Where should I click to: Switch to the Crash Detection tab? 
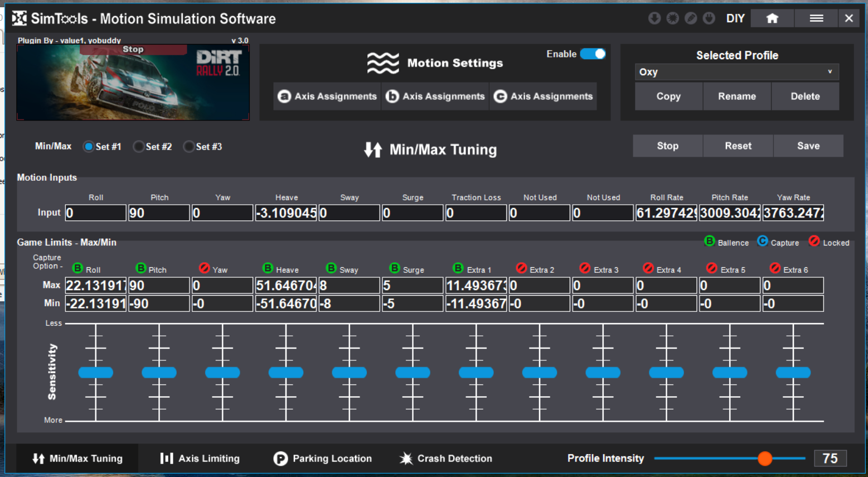(446, 459)
